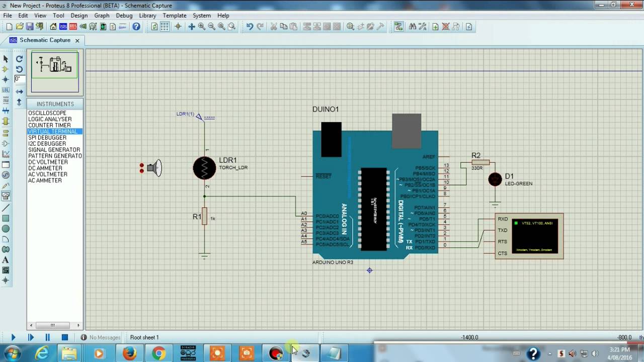644x362 pixels.
Task: Open the Template menu
Action: (175, 16)
